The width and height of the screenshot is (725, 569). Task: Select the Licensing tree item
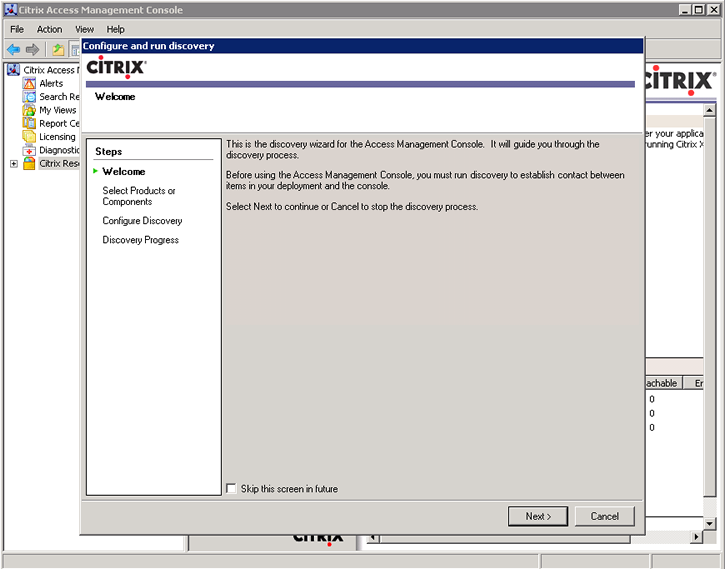(x=57, y=137)
